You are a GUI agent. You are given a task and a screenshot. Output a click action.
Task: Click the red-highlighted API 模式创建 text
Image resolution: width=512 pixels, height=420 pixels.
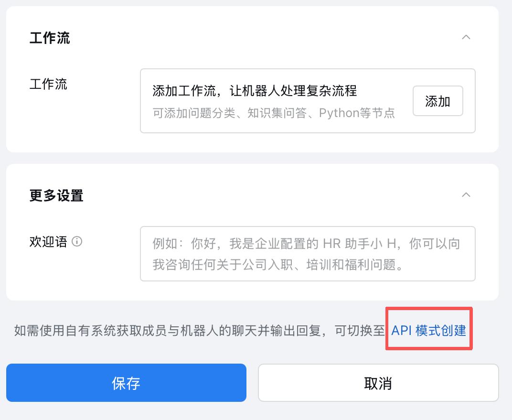coord(428,329)
